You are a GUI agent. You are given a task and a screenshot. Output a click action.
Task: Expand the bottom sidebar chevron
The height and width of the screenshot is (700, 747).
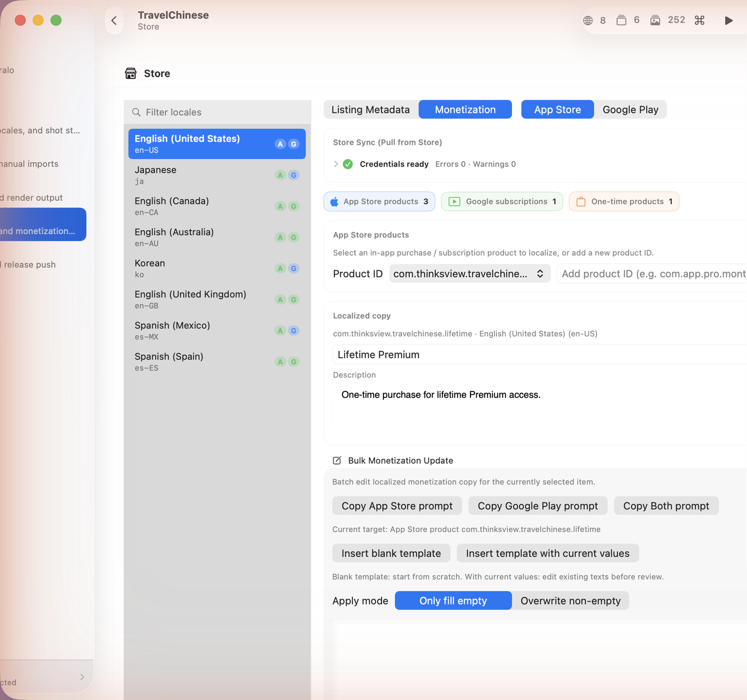click(82, 677)
